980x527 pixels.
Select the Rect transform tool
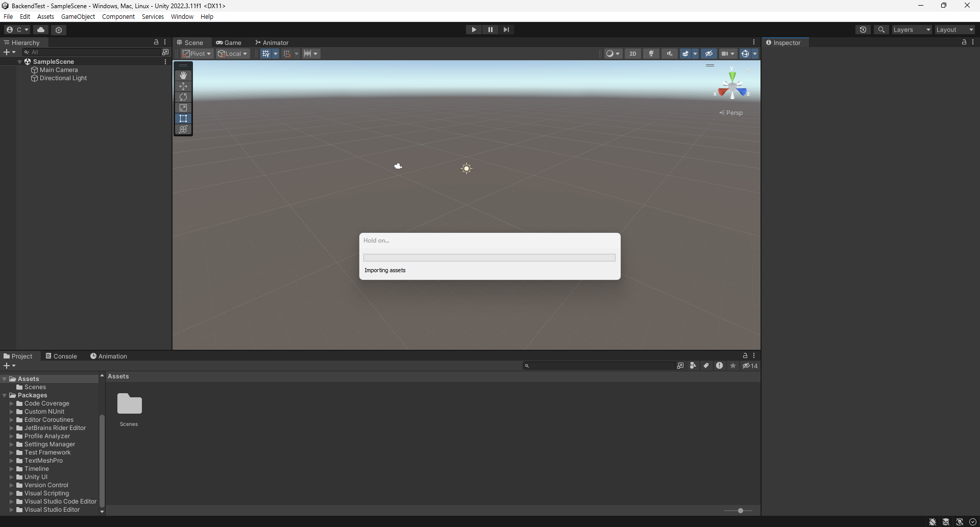[x=183, y=118]
